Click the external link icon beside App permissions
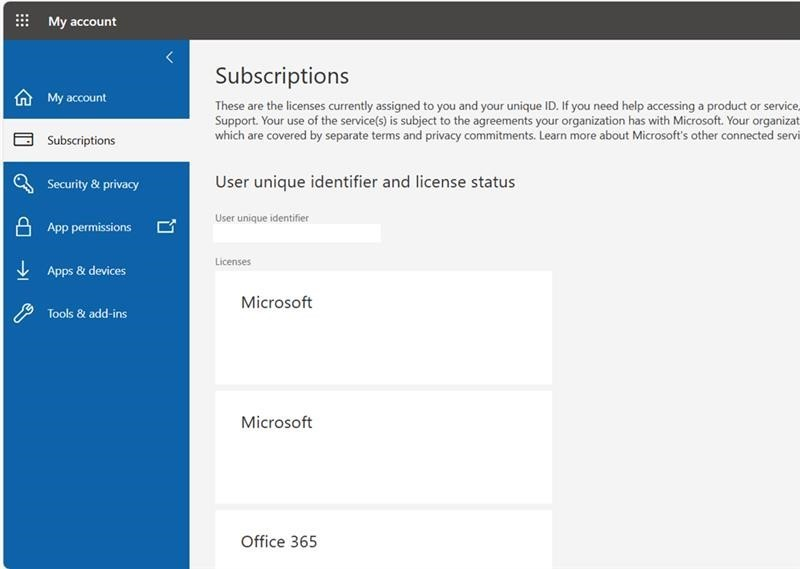Image resolution: width=800 pixels, height=569 pixels. pos(166,226)
